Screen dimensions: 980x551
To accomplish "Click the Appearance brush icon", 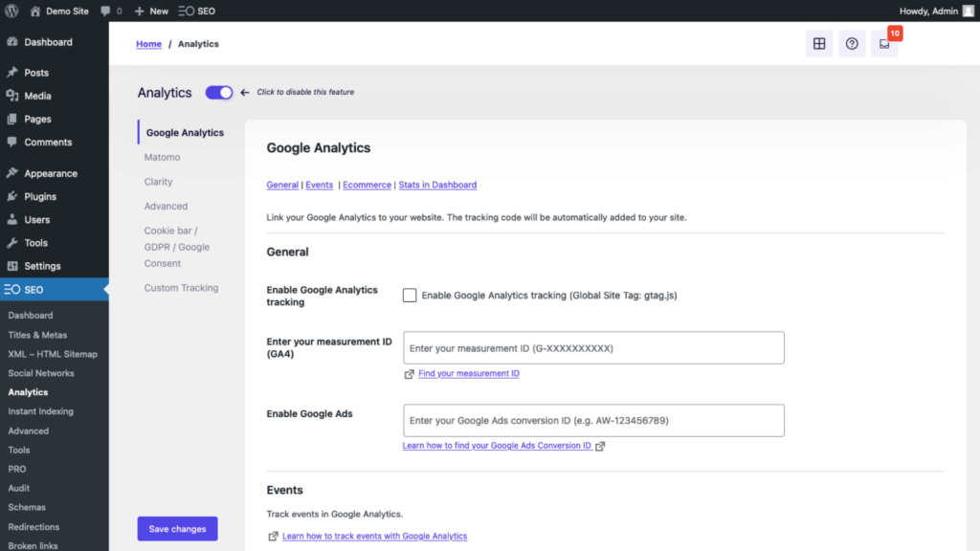I will click(11, 173).
